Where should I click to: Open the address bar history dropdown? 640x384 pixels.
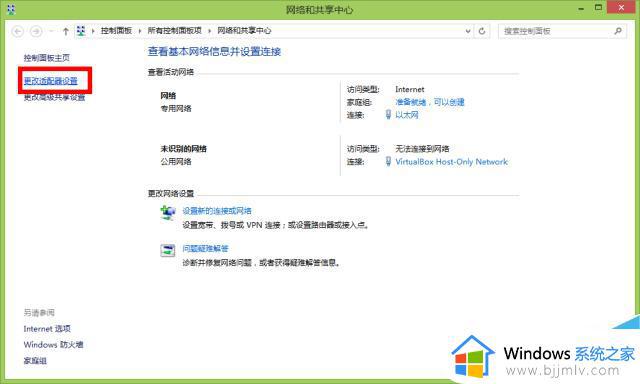coord(468,31)
